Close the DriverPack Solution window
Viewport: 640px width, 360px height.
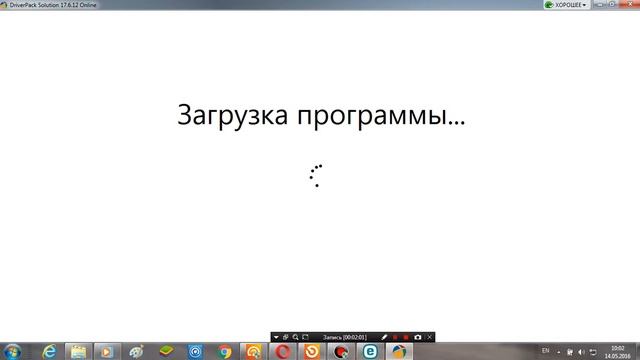[x=629, y=4]
